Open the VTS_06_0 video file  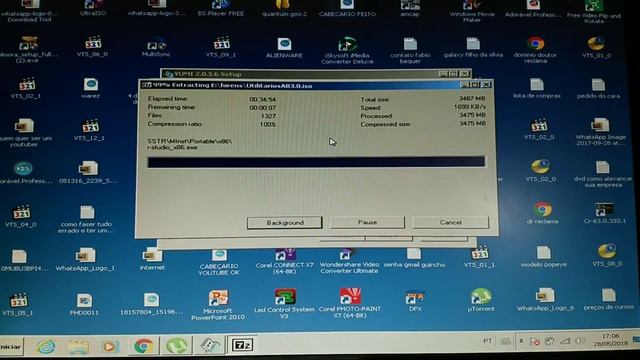tap(92, 46)
